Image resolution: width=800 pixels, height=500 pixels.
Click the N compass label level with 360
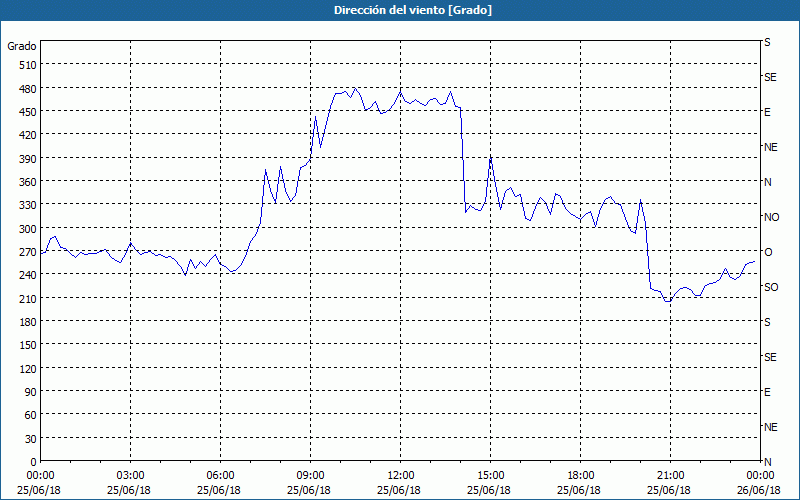point(768,182)
